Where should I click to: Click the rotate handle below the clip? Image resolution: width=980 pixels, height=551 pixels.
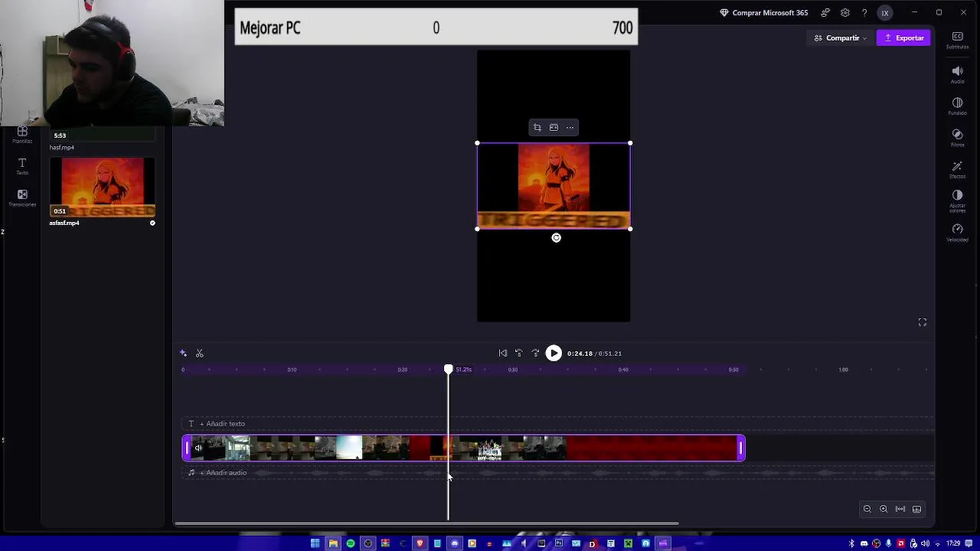(557, 238)
